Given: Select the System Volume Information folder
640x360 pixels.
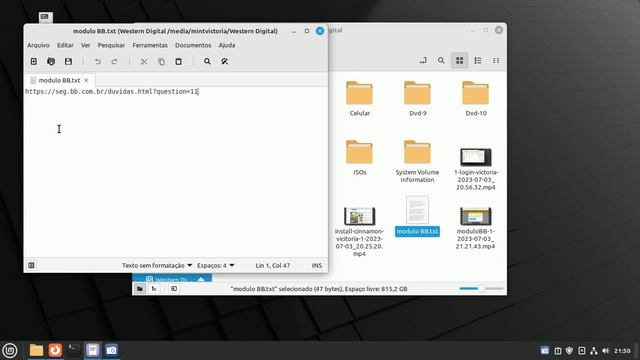Looking at the screenshot, I should coord(417,161).
